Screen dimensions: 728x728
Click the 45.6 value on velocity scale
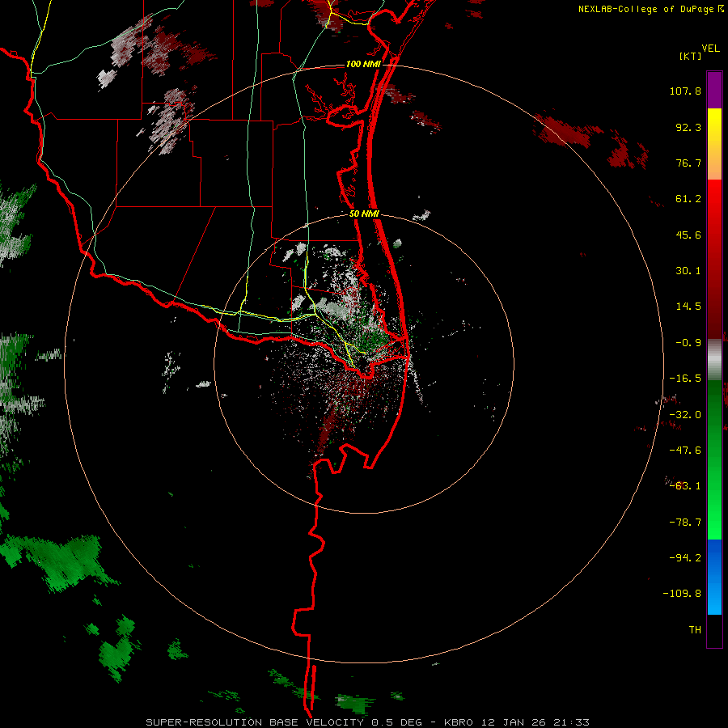coord(688,235)
